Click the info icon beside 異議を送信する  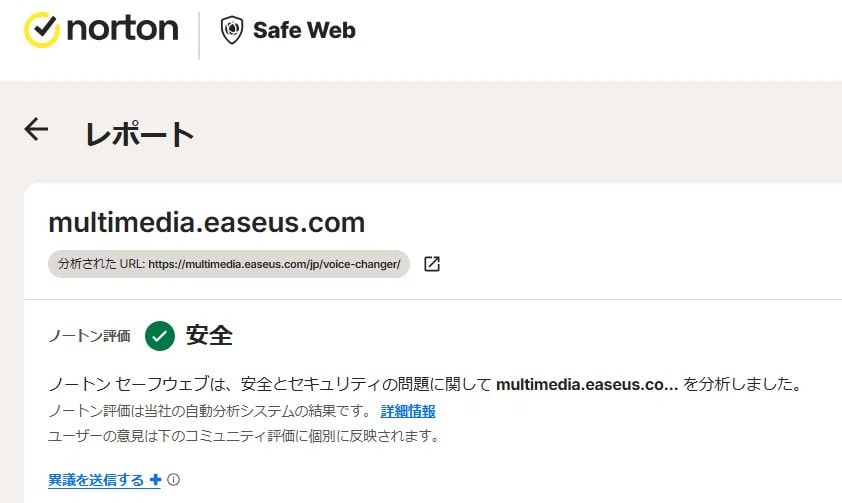173,480
